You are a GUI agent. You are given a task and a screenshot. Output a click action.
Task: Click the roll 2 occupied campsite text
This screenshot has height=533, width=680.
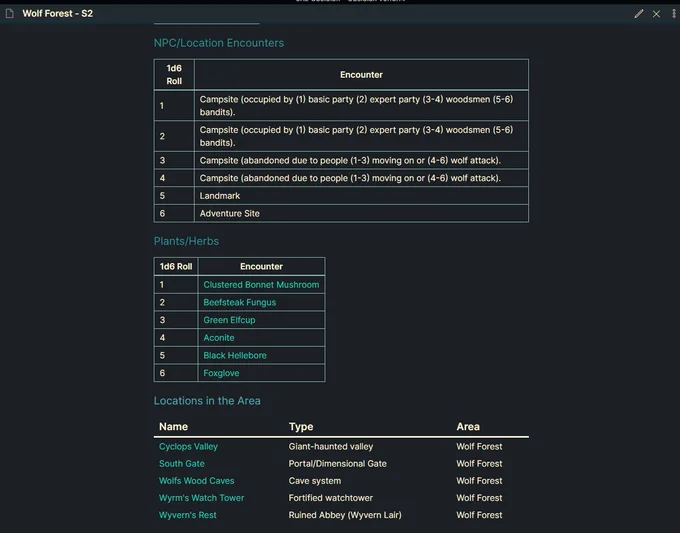pyautogui.click(x=356, y=136)
